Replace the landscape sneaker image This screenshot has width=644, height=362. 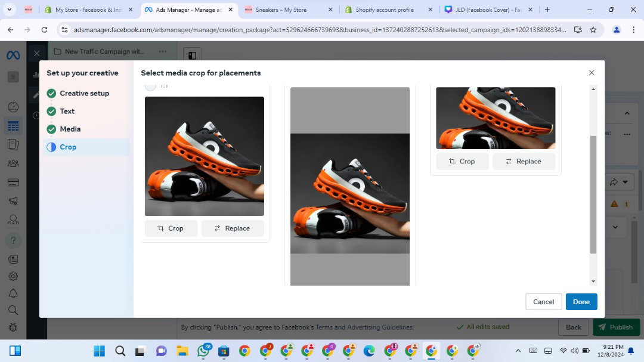[x=524, y=162]
